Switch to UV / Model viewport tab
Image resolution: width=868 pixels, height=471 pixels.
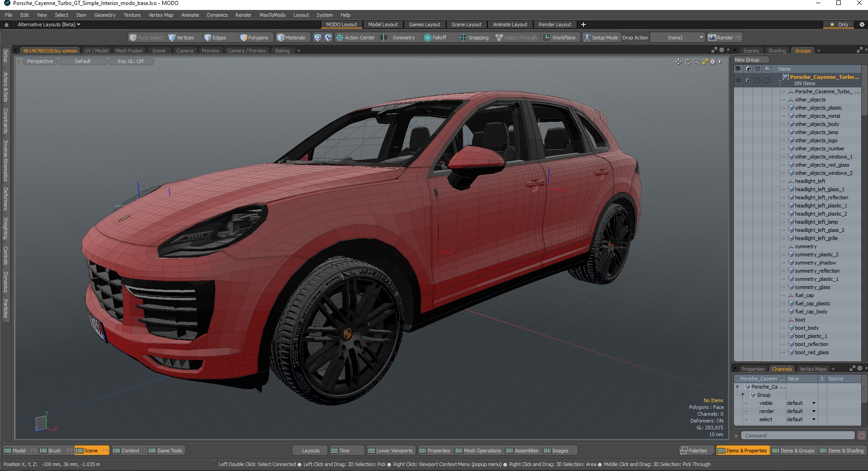pyautogui.click(x=96, y=51)
